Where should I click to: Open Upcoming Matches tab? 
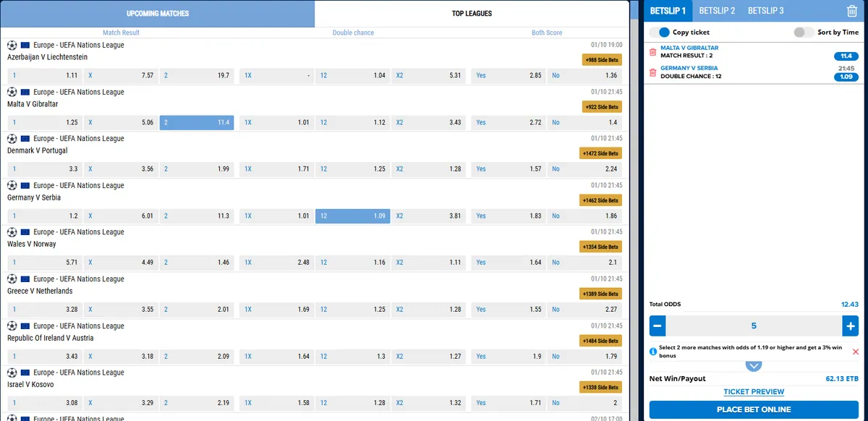pyautogui.click(x=158, y=14)
